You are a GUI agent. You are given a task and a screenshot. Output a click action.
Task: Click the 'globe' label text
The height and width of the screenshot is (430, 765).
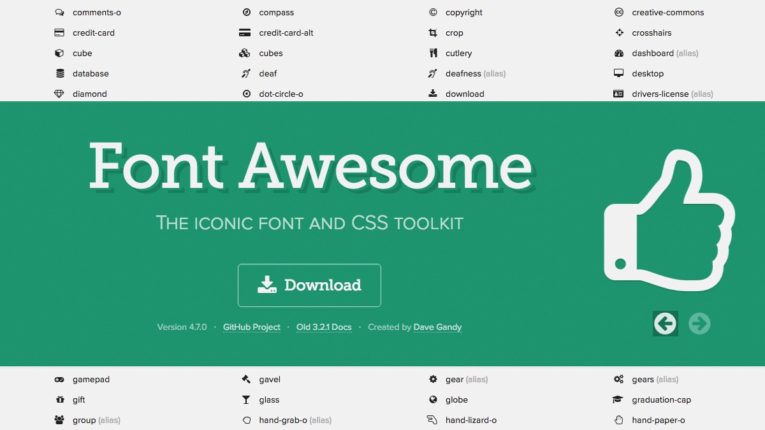[456, 400]
